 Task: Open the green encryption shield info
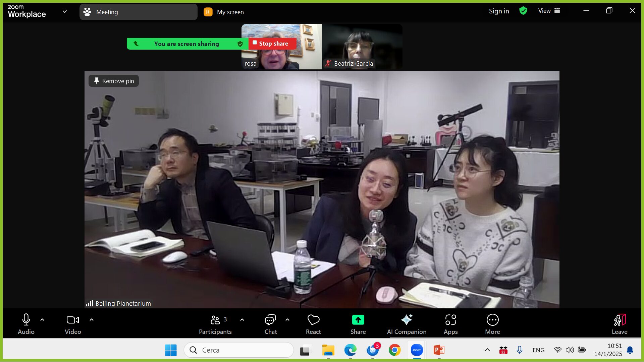(x=523, y=11)
